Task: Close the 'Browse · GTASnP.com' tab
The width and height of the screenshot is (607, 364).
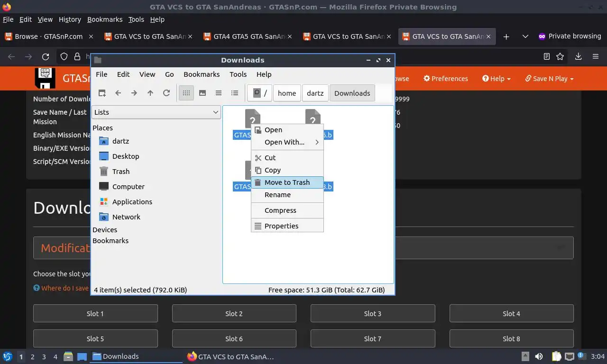Action: [91, 36]
